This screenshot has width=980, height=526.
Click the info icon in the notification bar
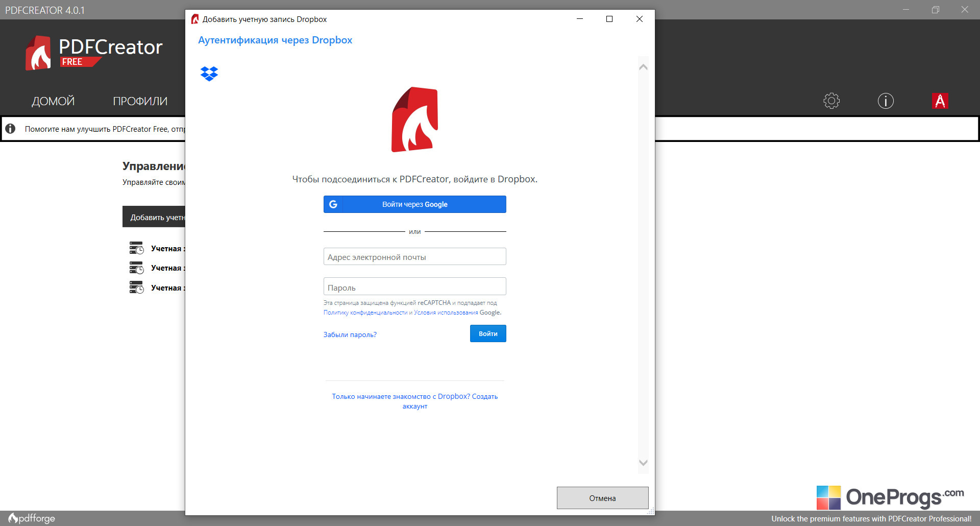click(x=10, y=129)
